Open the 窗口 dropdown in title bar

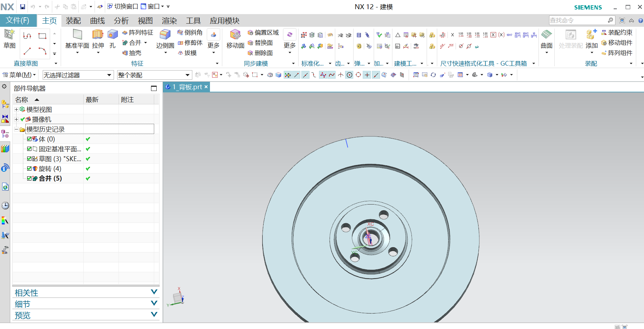point(152,7)
